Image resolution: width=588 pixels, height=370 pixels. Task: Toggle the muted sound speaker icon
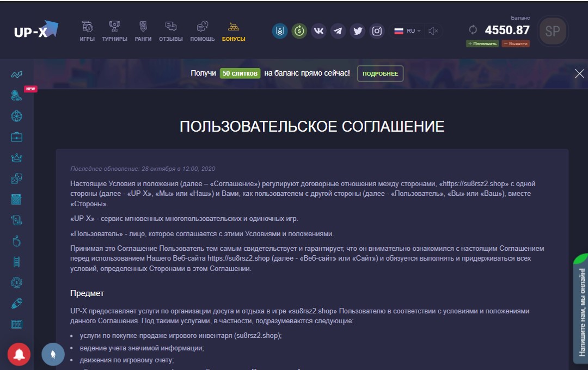coord(433,31)
